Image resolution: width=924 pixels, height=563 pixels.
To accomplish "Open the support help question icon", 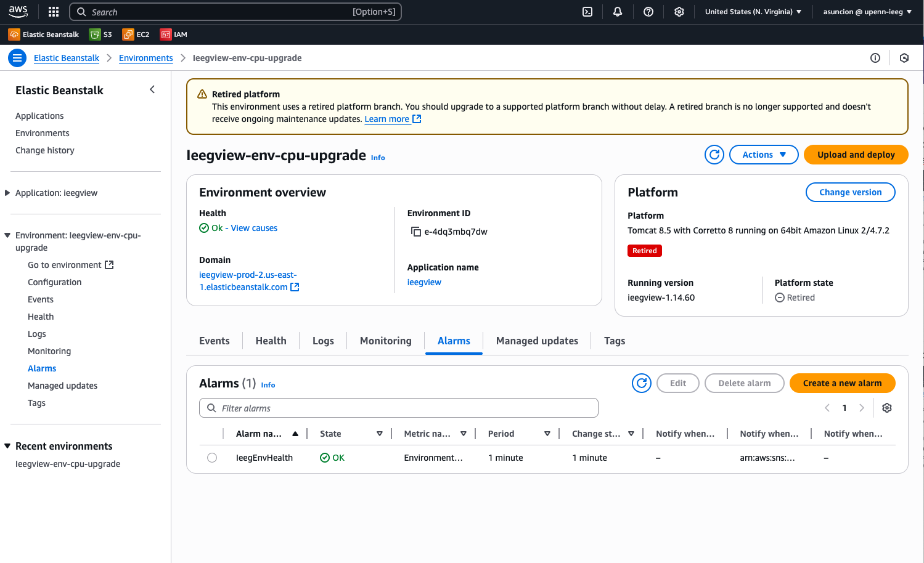I will pos(648,12).
